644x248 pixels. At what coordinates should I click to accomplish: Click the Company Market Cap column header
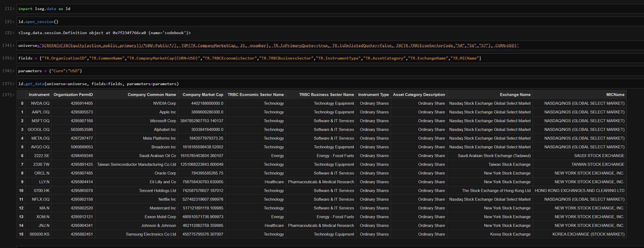pos(203,95)
